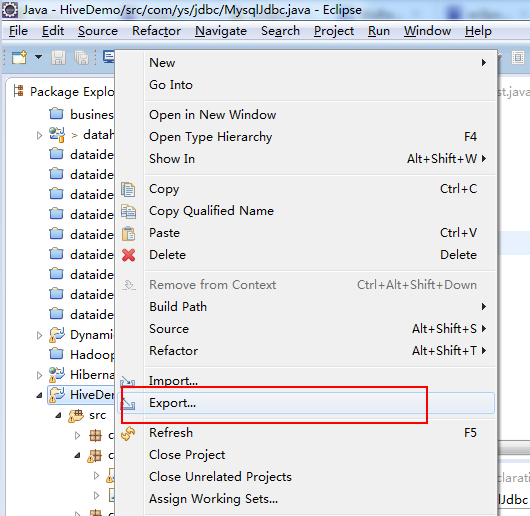Click the New wizard toolbar icon
This screenshot has width=530, height=516.
pos(19,57)
